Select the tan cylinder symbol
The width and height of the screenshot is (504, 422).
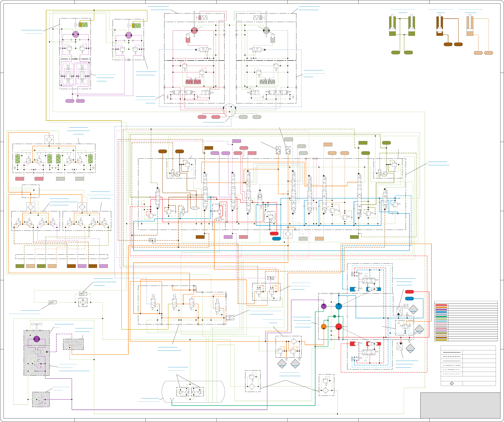470,25
